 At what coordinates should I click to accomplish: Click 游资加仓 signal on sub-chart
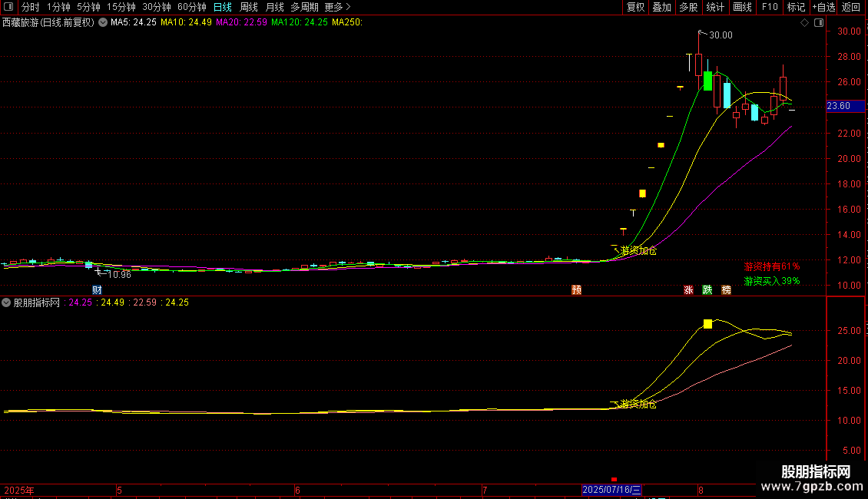638,405
